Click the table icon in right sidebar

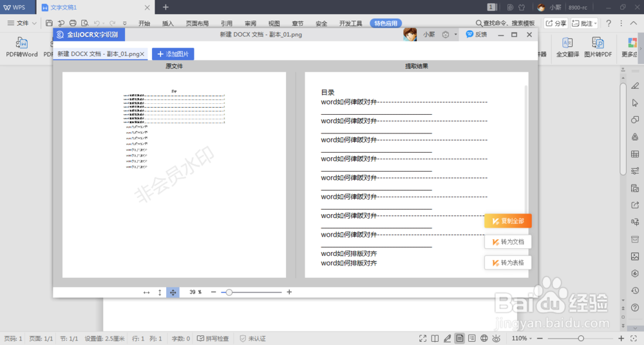coord(635,153)
